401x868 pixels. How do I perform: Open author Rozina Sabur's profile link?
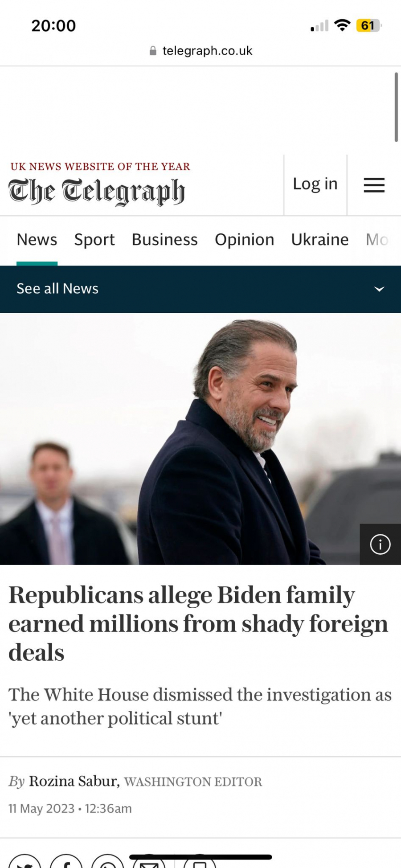pyautogui.click(x=74, y=781)
